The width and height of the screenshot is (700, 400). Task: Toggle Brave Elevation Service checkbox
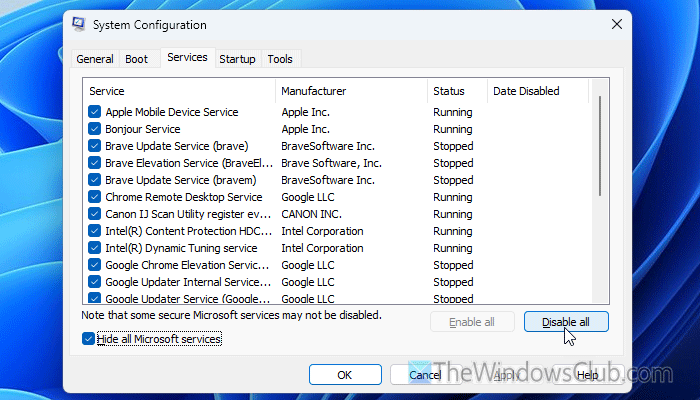[94, 162]
